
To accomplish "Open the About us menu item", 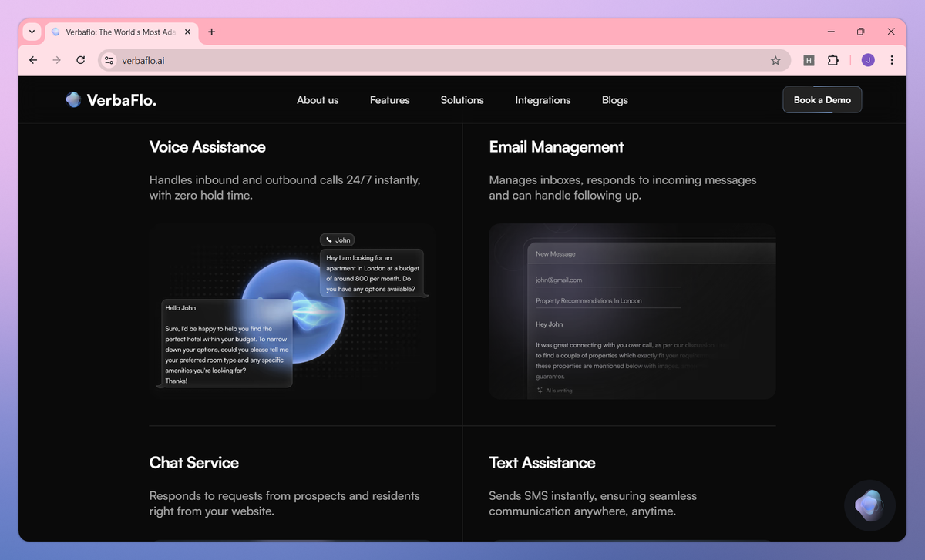I will 318,100.
